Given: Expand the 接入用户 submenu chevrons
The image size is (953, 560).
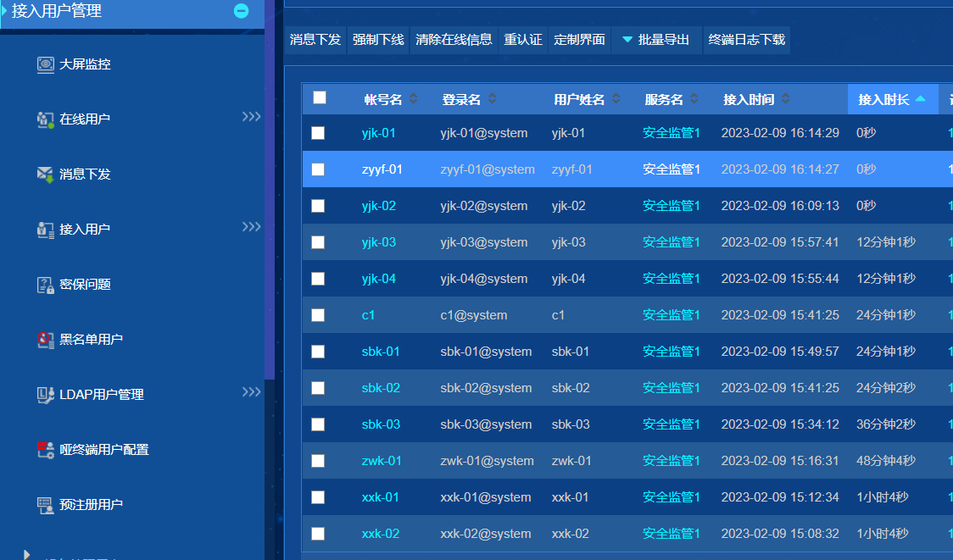Looking at the screenshot, I should point(251,226).
